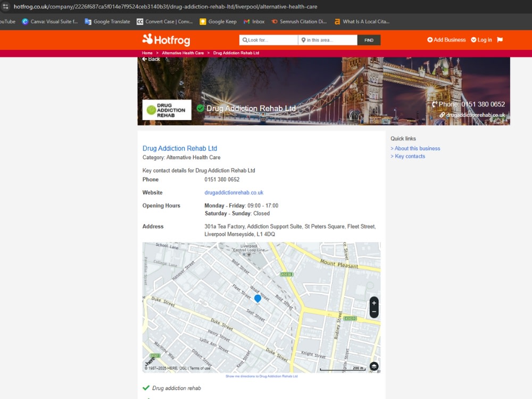Click the FIND search button

coord(369,40)
